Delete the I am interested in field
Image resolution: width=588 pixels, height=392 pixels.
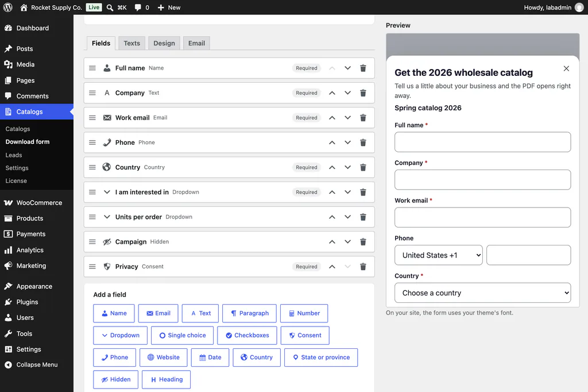pyautogui.click(x=363, y=192)
